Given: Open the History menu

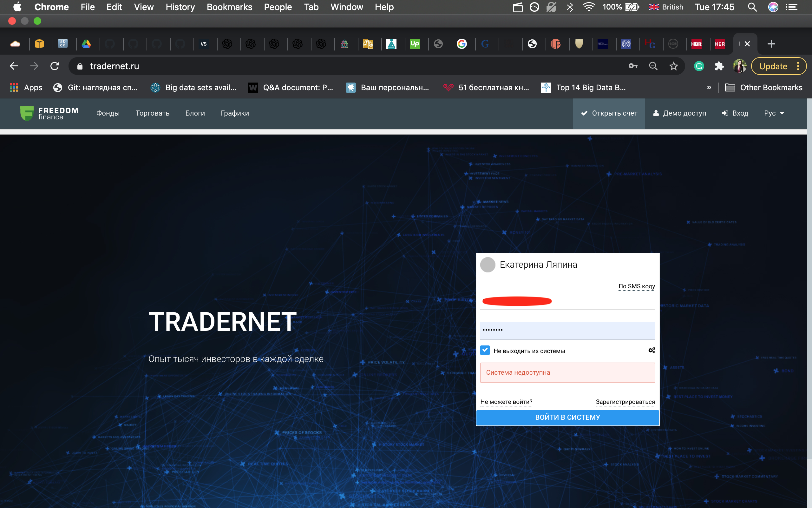Looking at the screenshot, I should (x=180, y=7).
